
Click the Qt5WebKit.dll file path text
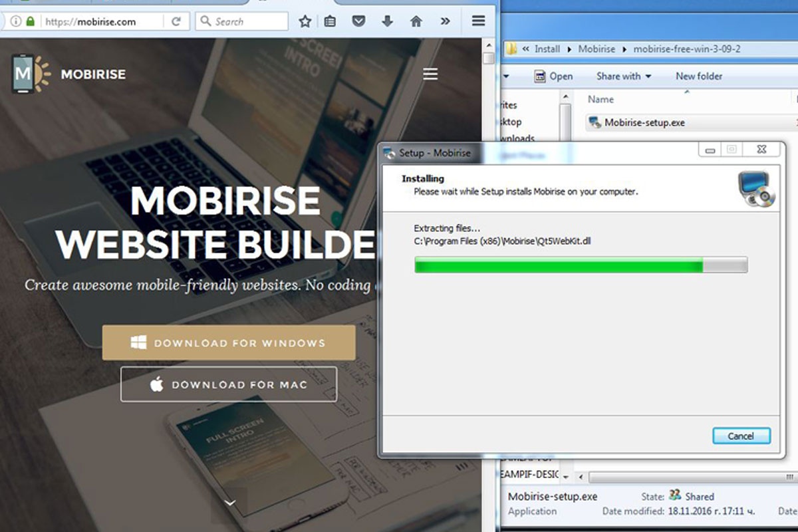(502, 241)
